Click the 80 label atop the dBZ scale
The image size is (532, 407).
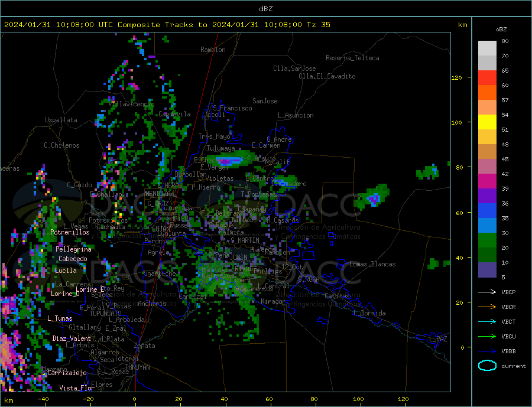point(505,41)
